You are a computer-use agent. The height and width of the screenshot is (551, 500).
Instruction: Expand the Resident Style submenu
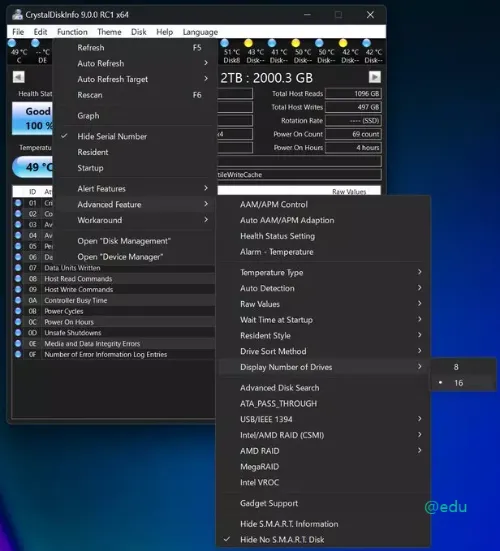[x=323, y=335]
